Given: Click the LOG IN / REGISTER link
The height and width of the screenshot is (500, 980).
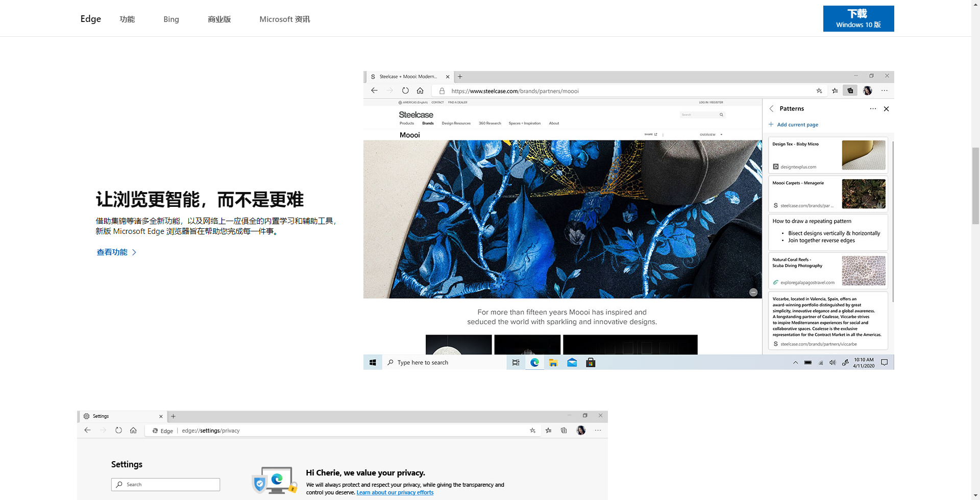Looking at the screenshot, I should click(711, 103).
